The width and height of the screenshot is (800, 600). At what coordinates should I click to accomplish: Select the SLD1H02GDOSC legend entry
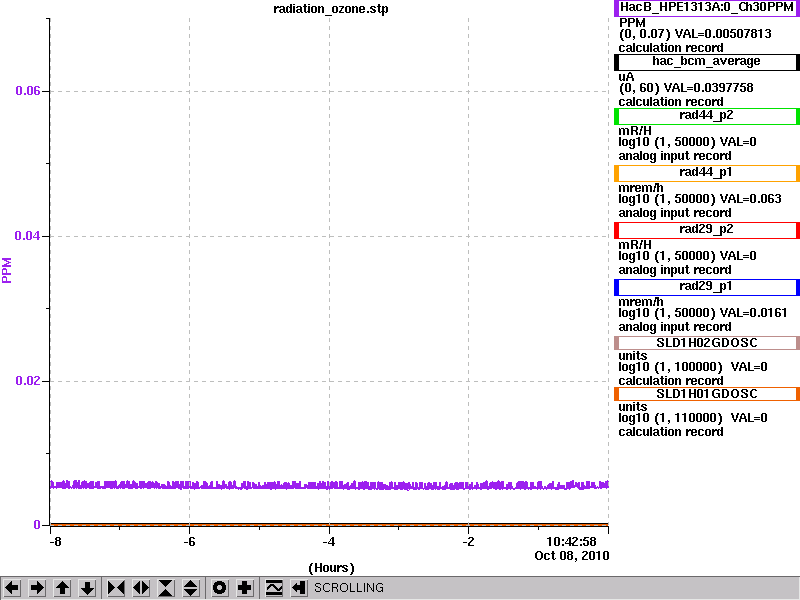[x=707, y=343]
